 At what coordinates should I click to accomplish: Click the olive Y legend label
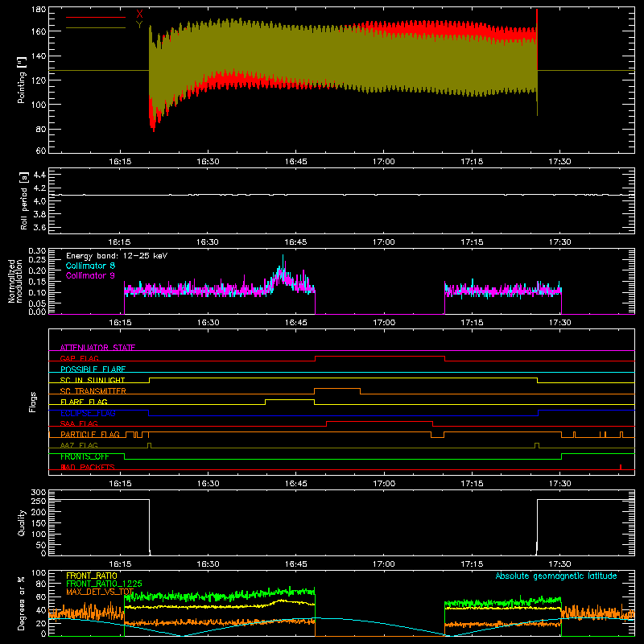[139, 25]
